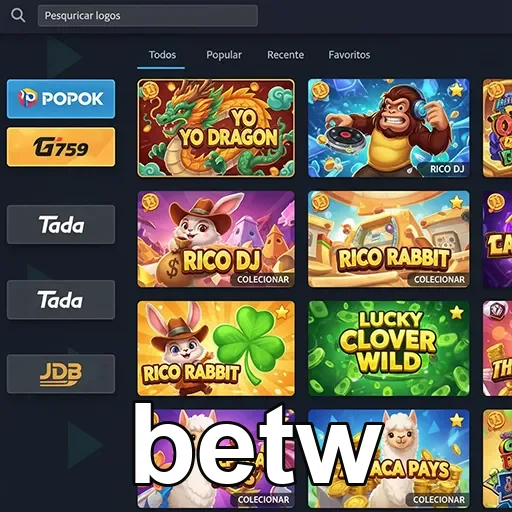Open the Lucky Clover Wild game
Screen dimensions: 512x512
(x=389, y=348)
